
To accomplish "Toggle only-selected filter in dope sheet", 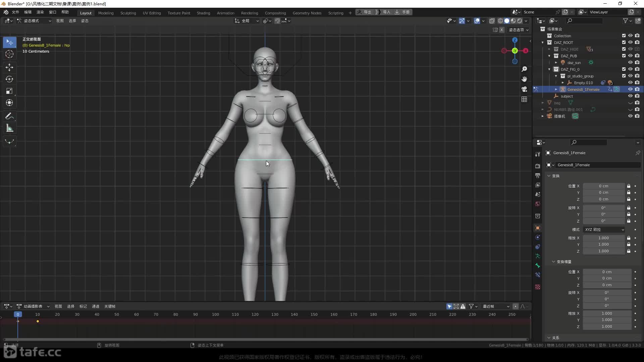I will [x=449, y=306].
